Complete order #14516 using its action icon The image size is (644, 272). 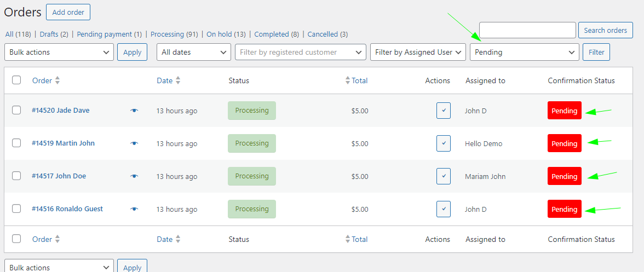point(444,209)
